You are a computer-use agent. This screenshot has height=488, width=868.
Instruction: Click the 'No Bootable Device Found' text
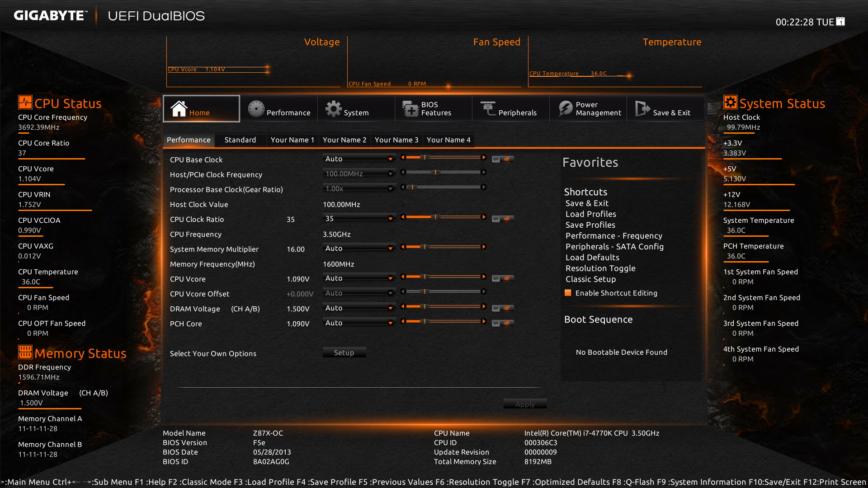(621, 352)
